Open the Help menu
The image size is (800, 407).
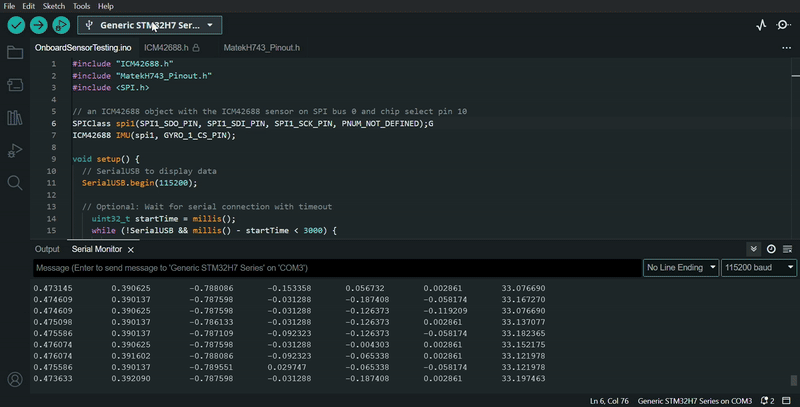point(106,6)
